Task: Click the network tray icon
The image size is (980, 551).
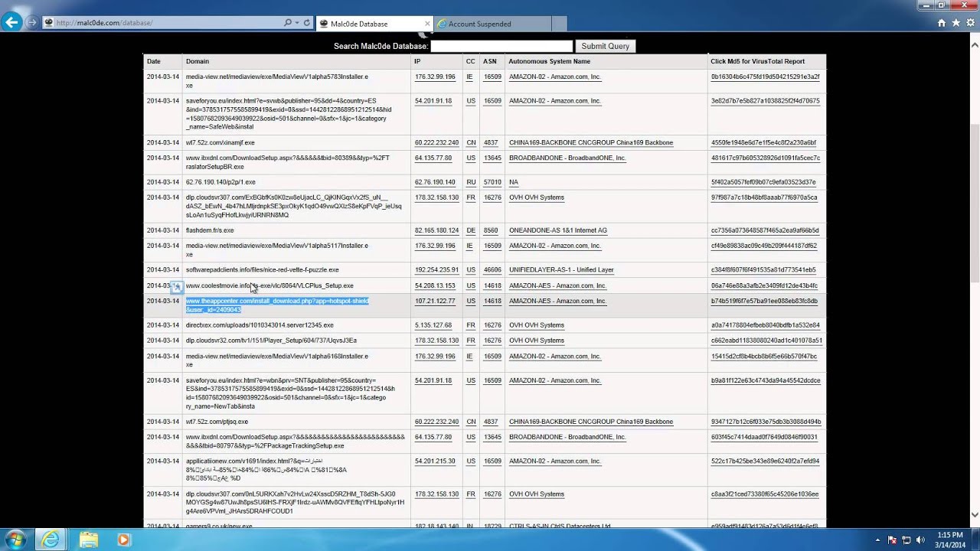Action: (907, 540)
